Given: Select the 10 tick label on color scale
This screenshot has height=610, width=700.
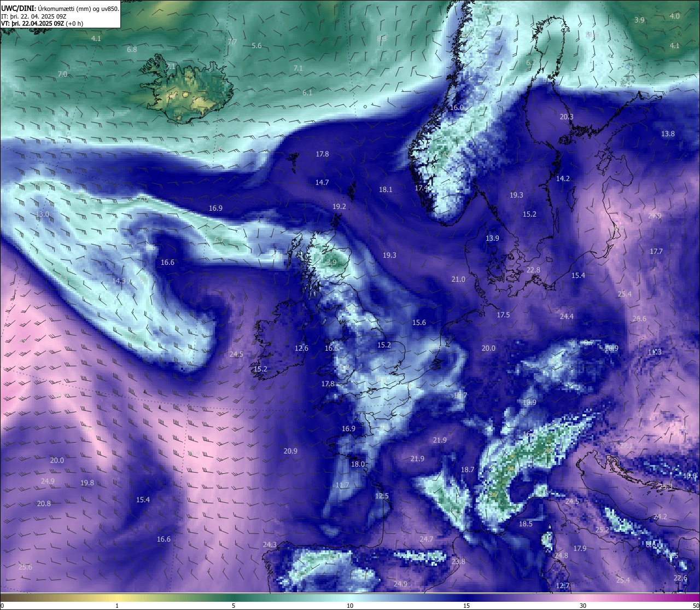Looking at the screenshot, I should click(350, 606).
